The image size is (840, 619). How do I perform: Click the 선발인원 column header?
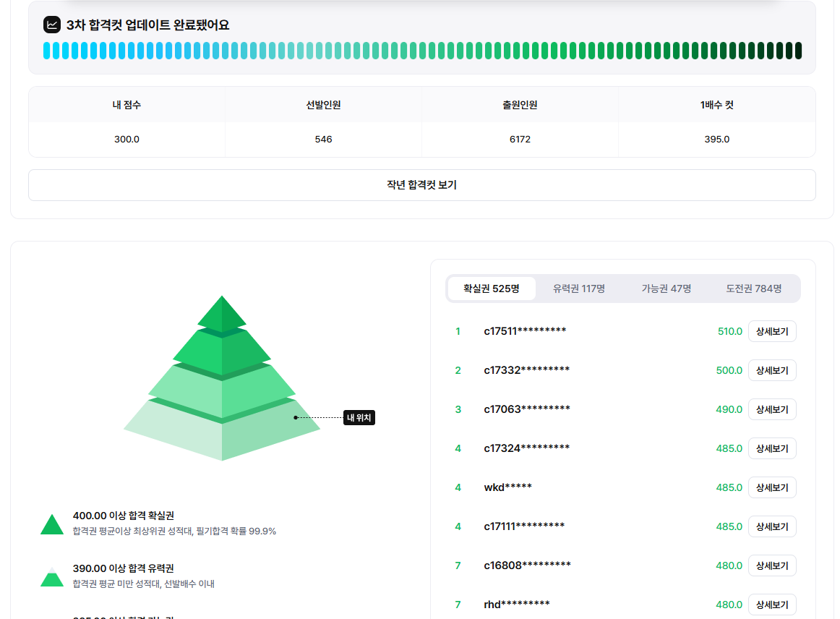(323, 105)
